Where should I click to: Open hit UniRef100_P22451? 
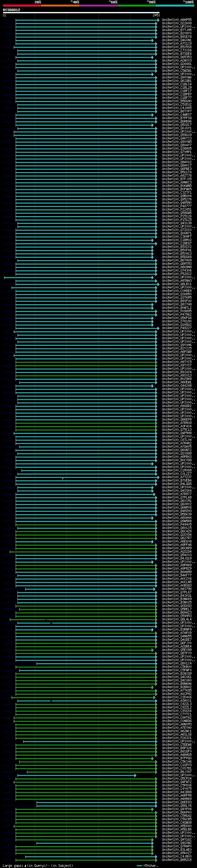tap(176, 209)
